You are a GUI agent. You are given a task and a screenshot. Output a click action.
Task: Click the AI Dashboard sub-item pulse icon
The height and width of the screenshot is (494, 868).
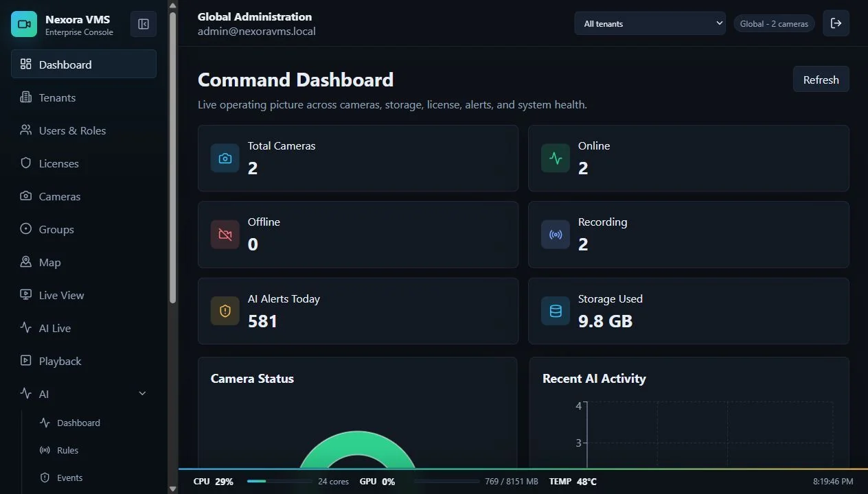click(45, 423)
